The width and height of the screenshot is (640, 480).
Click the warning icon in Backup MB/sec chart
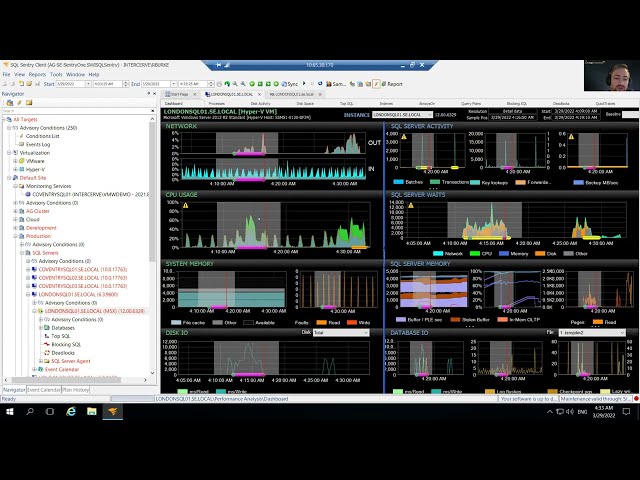(x=571, y=137)
